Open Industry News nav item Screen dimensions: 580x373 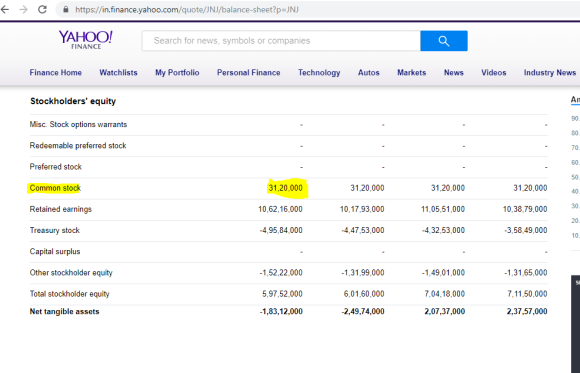pyautogui.click(x=550, y=73)
